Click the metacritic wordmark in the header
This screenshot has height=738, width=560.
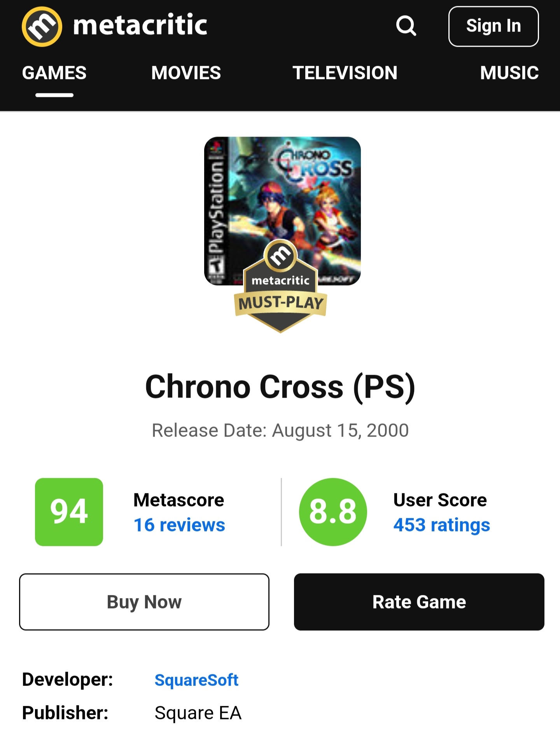coord(140,26)
